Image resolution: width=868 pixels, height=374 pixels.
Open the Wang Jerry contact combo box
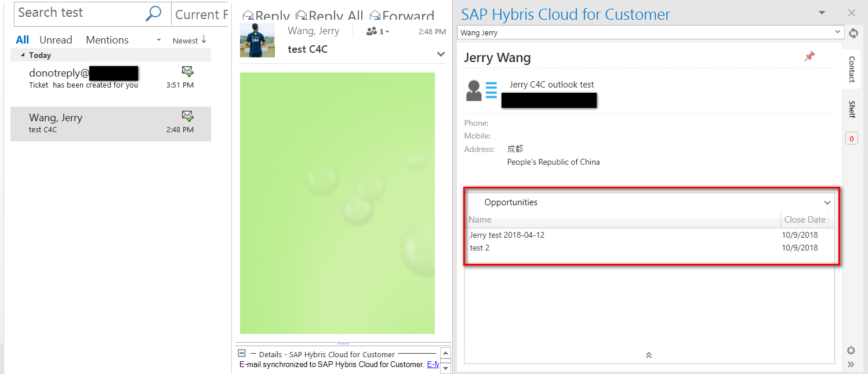tap(650, 32)
